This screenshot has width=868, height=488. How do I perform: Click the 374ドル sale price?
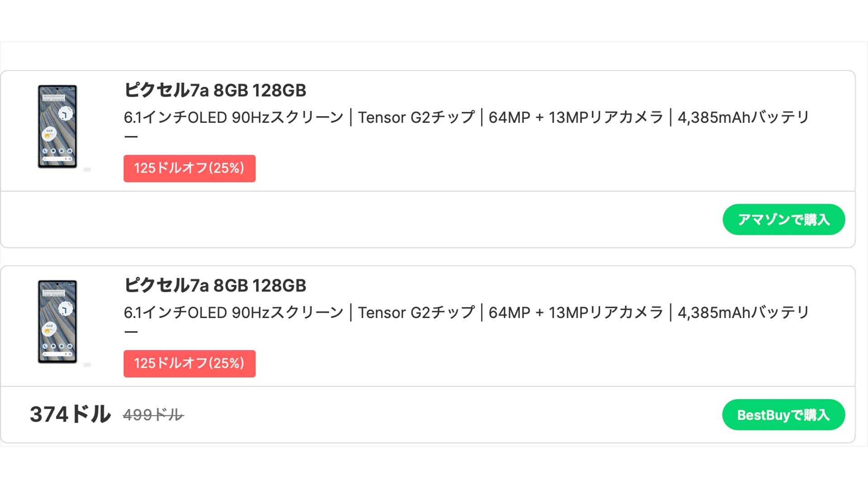coord(70,414)
